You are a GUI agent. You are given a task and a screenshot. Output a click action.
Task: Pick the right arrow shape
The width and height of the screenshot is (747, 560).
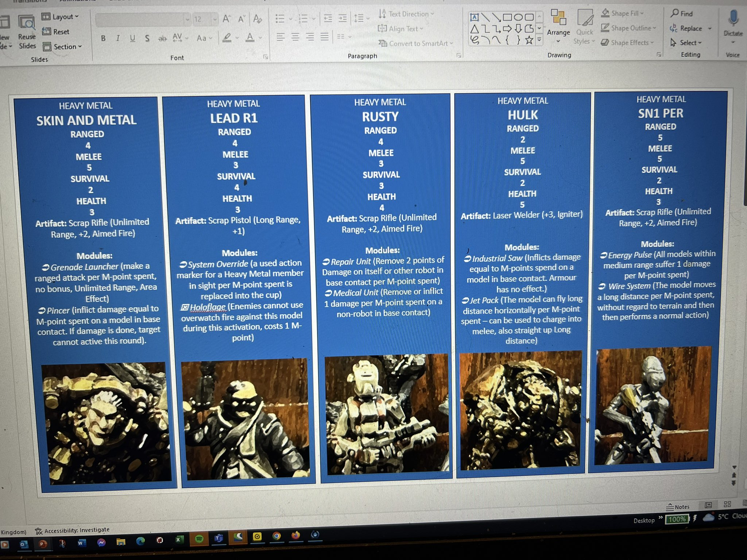(507, 29)
